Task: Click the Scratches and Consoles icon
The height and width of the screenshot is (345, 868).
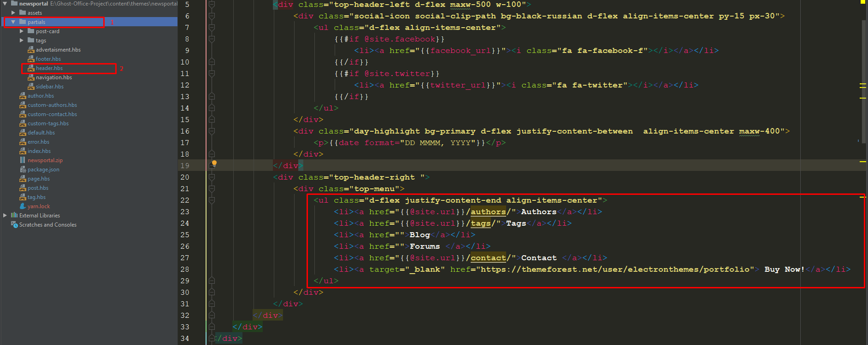Action: point(14,225)
